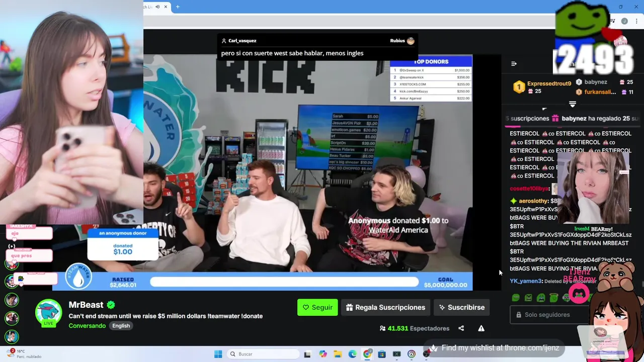Image resolution: width=644 pixels, height=362 pixels.
Task: Open the fourth sidebar channel avatar
Action: tap(12, 318)
